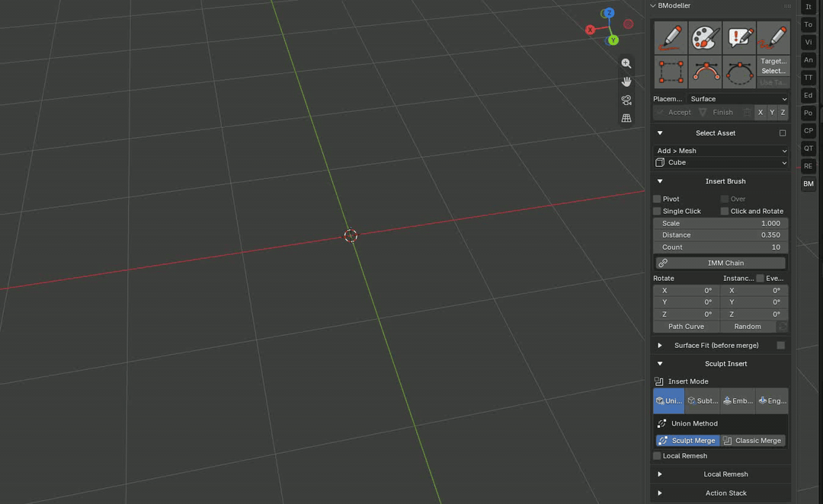Collapse the Sculpt Insert section
The image size is (823, 504).
tap(660, 364)
